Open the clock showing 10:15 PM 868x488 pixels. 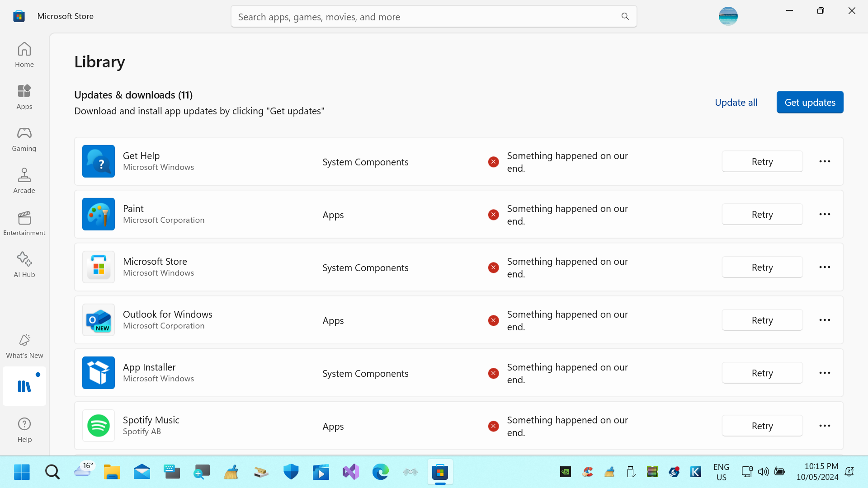[817, 472]
